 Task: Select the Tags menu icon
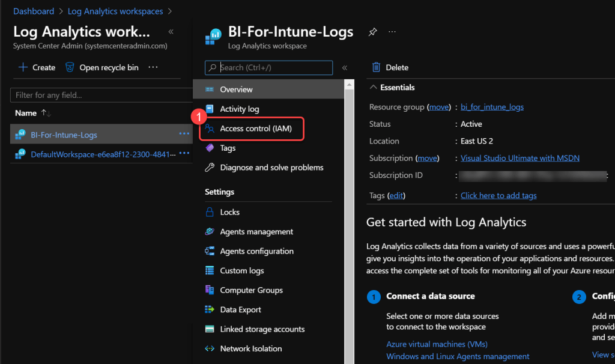point(210,148)
